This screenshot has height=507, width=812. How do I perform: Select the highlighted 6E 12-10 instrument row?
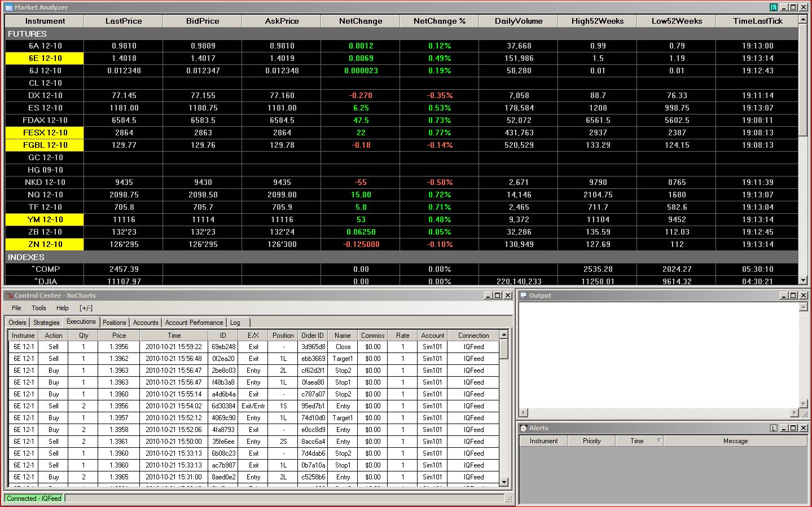45,58
